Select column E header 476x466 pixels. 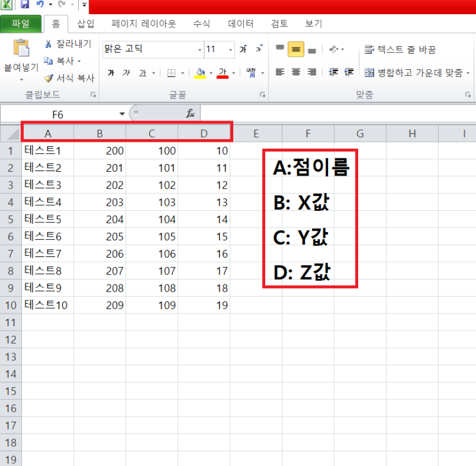pos(256,134)
